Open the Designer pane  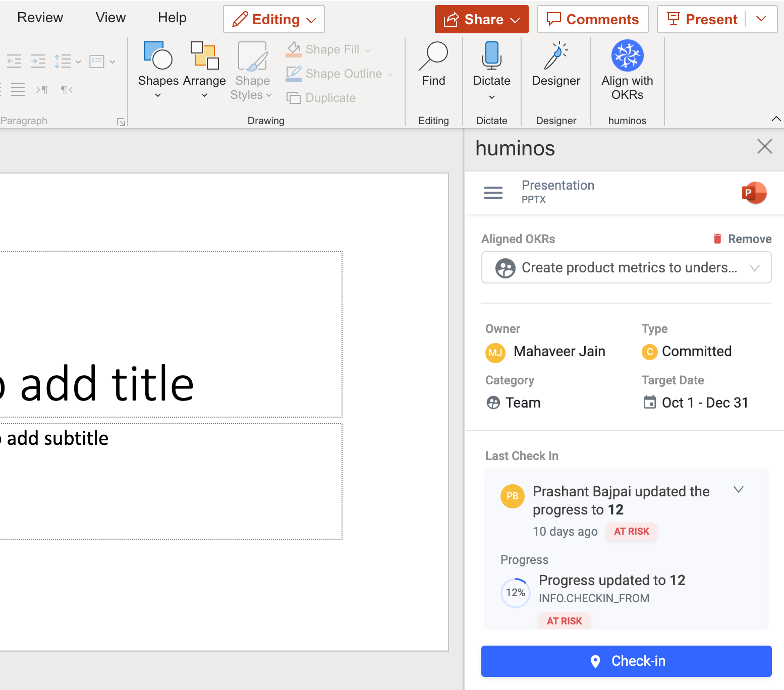(x=556, y=65)
